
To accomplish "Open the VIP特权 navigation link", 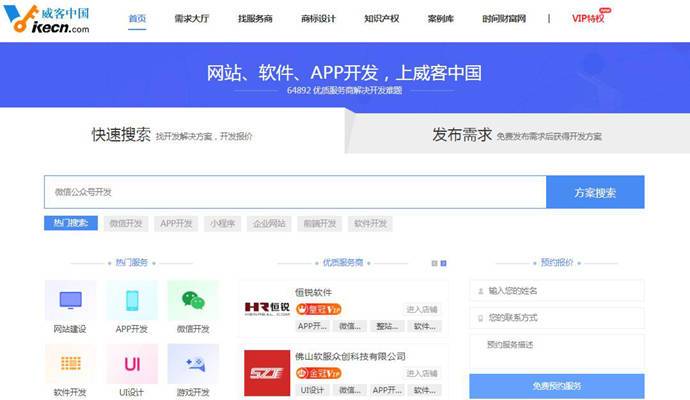I will click(588, 18).
